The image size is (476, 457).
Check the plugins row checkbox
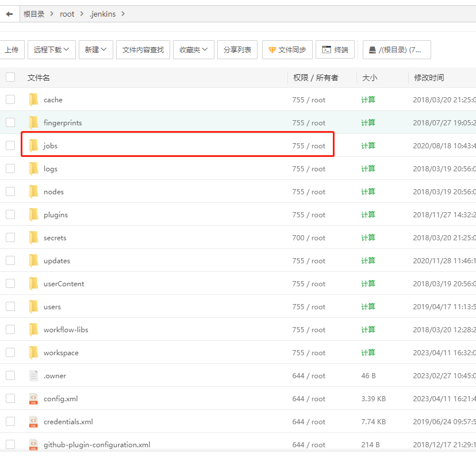click(x=10, y=214)
